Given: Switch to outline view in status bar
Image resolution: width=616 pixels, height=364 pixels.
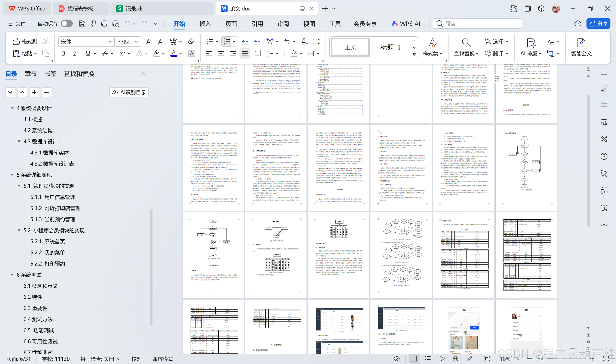Looking at the screenshot, I should [x=428, y=359].
